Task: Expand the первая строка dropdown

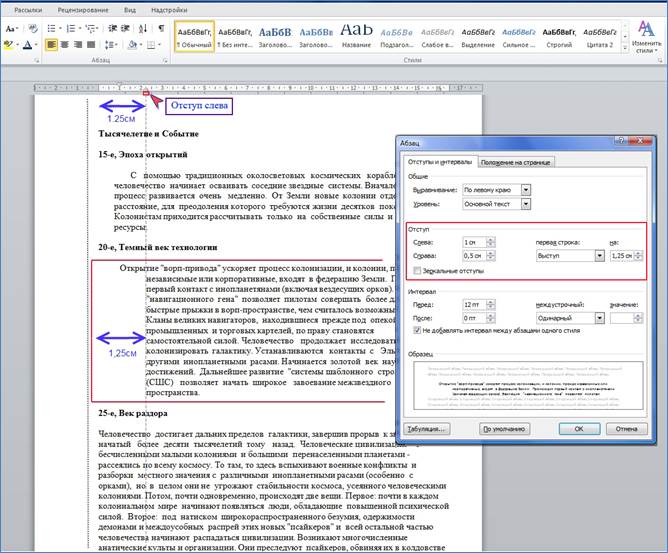Action: [598, 256]
